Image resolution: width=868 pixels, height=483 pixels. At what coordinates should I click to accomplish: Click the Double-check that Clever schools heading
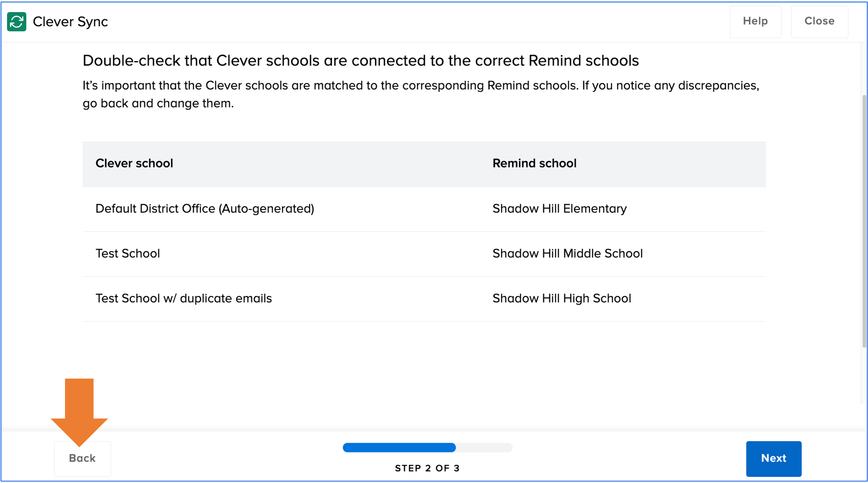point(361,61)
